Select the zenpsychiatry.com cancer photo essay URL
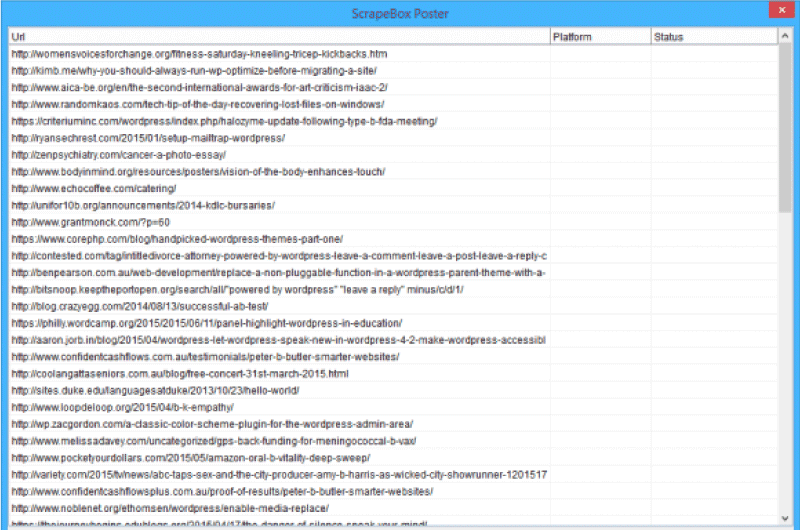 [118, 155]
